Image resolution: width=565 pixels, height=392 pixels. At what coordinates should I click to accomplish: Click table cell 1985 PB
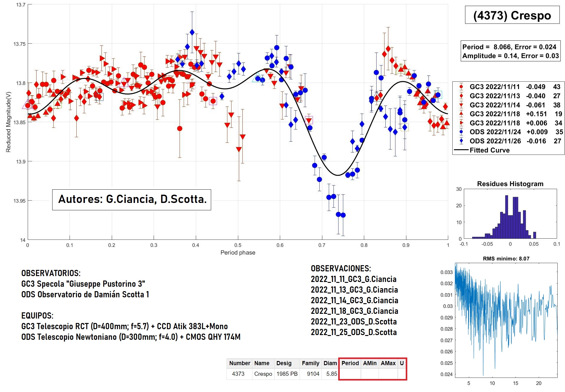pos(287,374)
